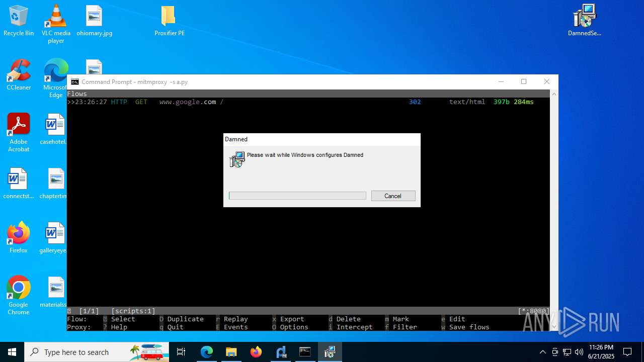
Task: Open Edge from the taskbar
Action: [207, 352]
